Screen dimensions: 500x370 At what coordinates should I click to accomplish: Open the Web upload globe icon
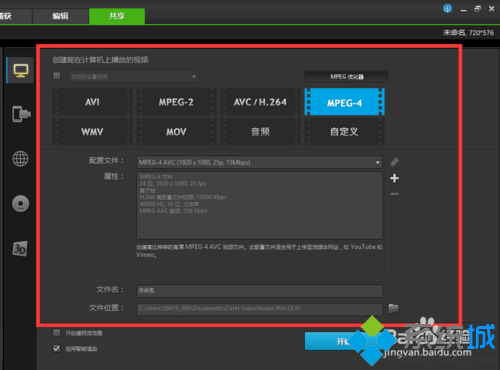coord(20,159)
